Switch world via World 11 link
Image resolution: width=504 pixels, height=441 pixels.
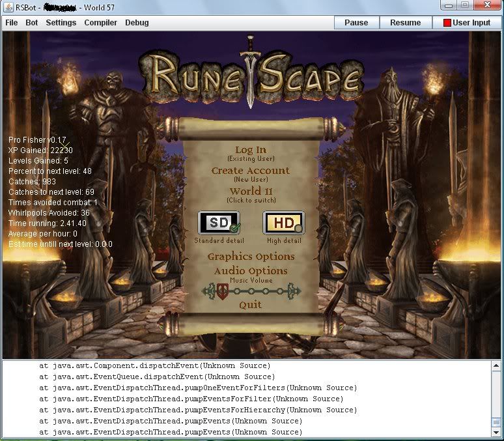pos(251,192)
